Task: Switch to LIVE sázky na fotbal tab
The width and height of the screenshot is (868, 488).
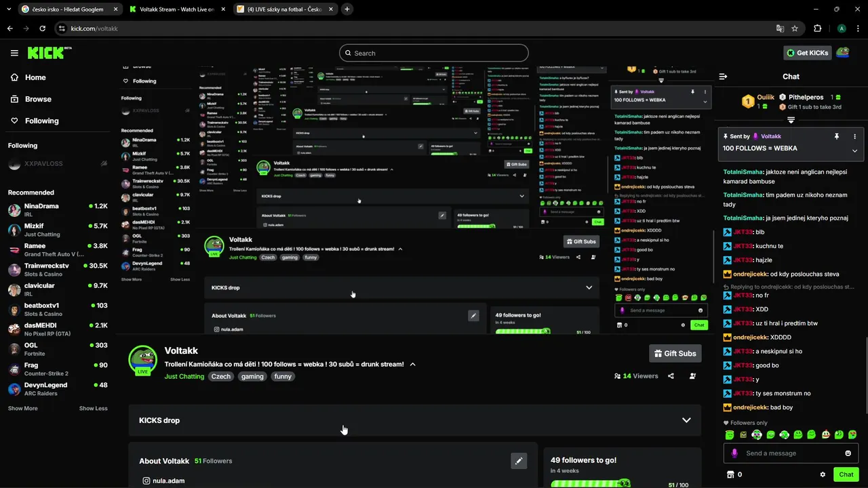Action: 285,9
